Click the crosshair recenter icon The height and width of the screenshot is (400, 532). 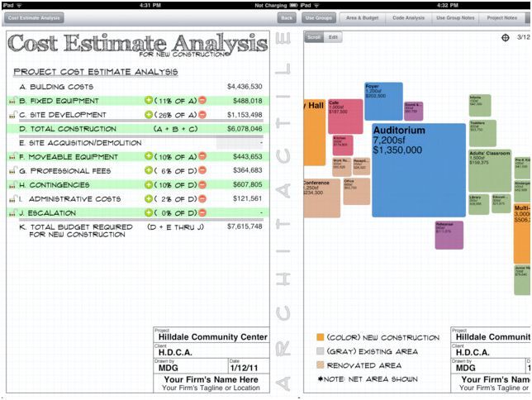[x=506, y=37]
